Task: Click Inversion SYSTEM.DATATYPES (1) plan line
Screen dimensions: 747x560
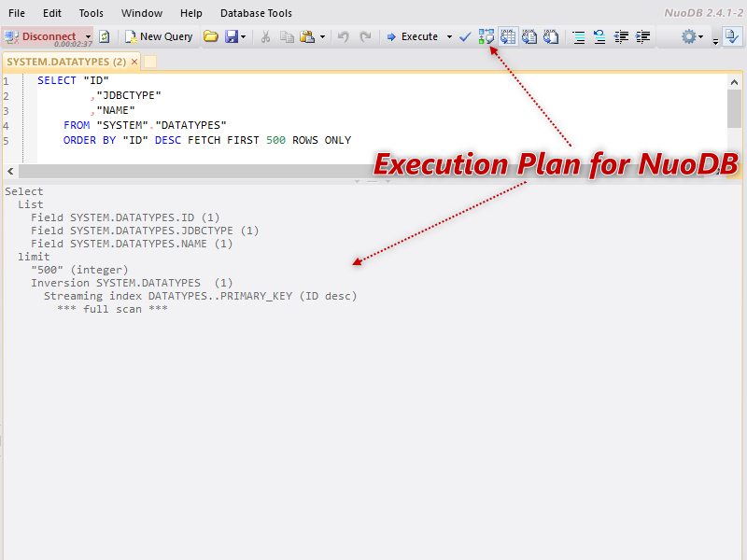Action: [132, 283]
